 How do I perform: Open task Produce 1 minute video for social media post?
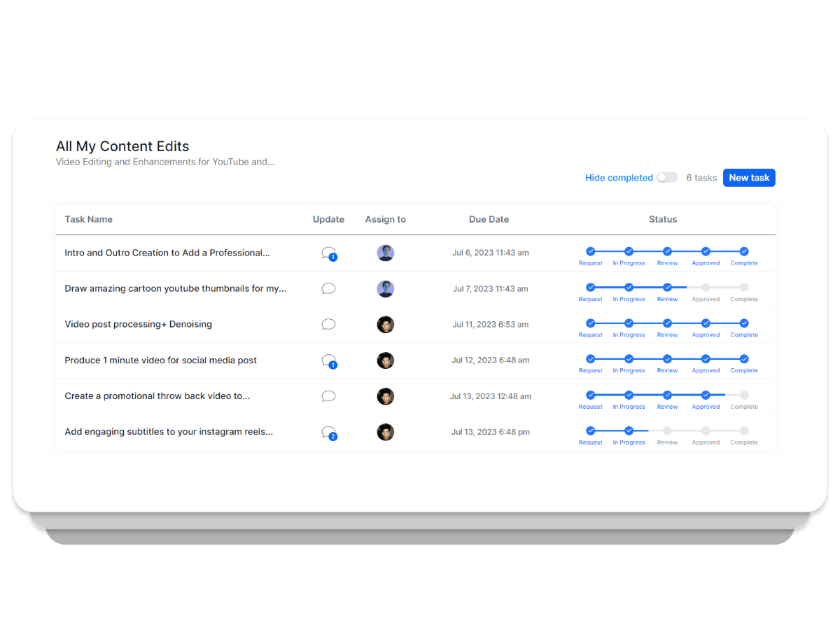point(160,360)
